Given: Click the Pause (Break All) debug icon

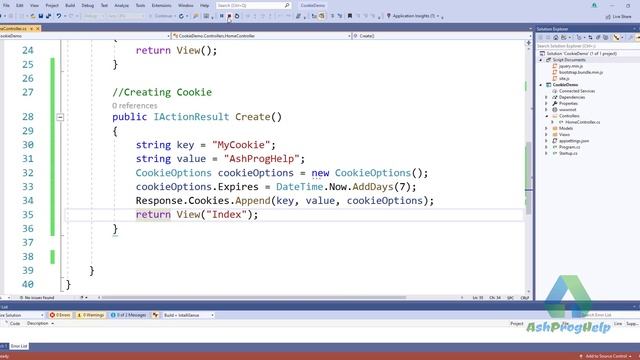Looking at the screenshot, I should [x=222, y=16].
